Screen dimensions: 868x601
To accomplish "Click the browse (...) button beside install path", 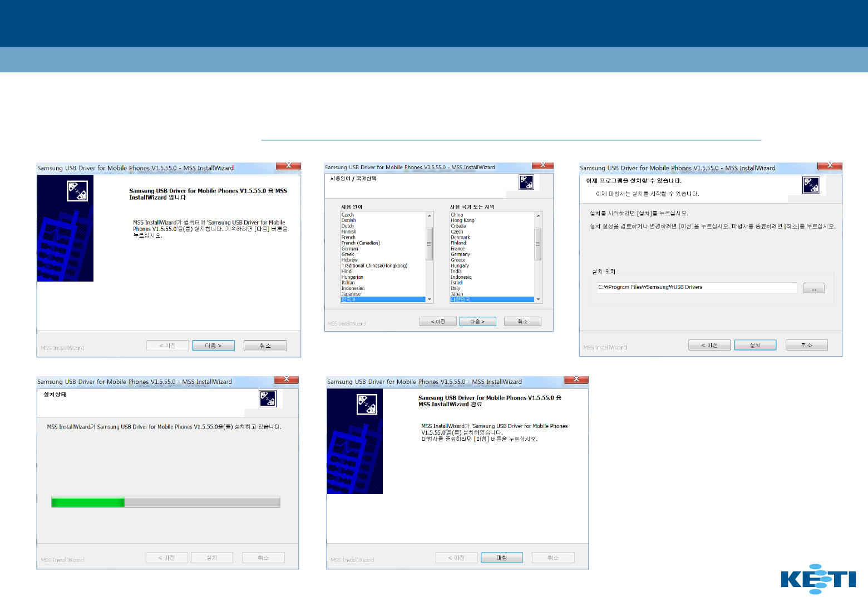I will 813,288.
